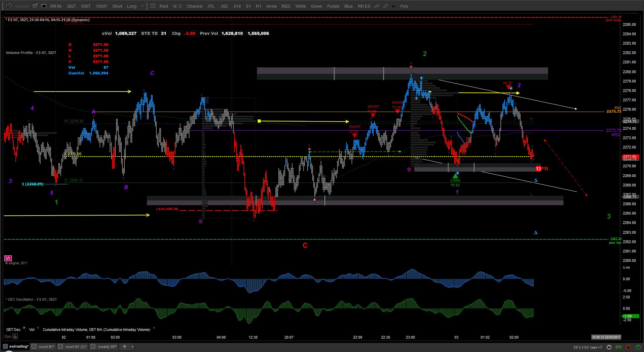Select the GET Osc study tab

point(13,330)
